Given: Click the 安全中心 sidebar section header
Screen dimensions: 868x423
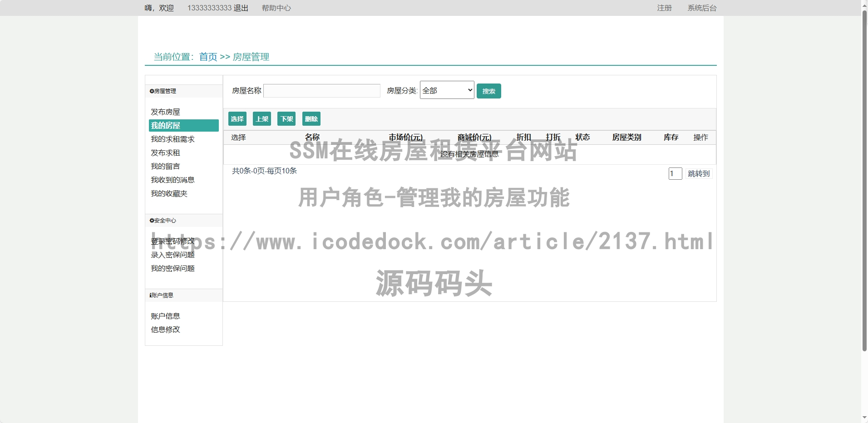Looking at the screenshot, I should pos(184,221).
